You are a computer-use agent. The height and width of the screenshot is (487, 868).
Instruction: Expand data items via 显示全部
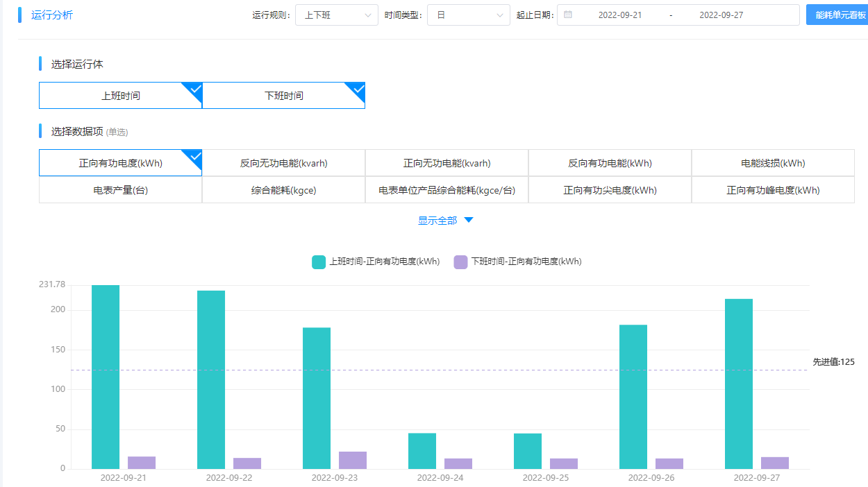pyautogui.click(x=437, y=221)
